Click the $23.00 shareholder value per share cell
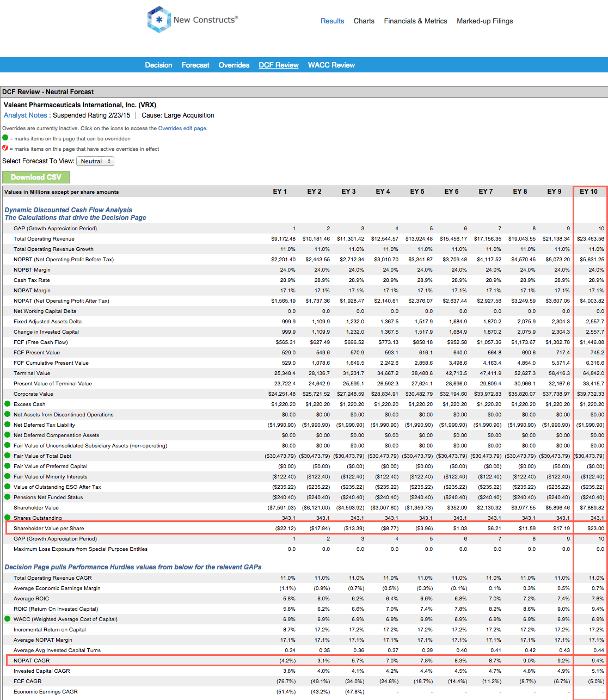The height and width of the screenshot is (700, 608). coord(596,528)
